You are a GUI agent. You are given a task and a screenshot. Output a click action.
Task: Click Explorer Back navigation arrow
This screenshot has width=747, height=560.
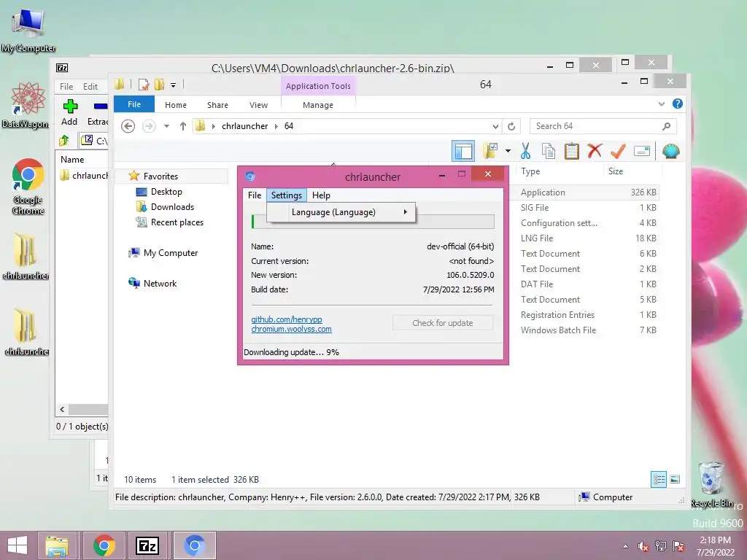pyautogui.click(x=128, y=126)
